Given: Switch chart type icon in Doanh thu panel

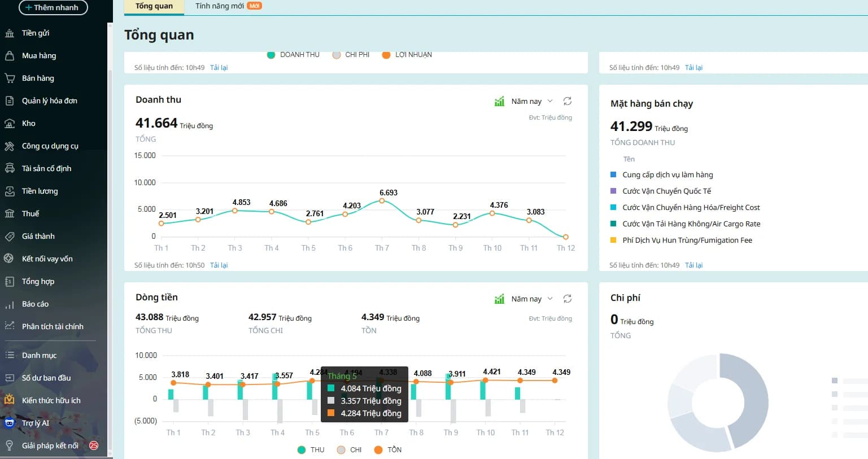Looking at the screenshot, I should pos(499,102).
